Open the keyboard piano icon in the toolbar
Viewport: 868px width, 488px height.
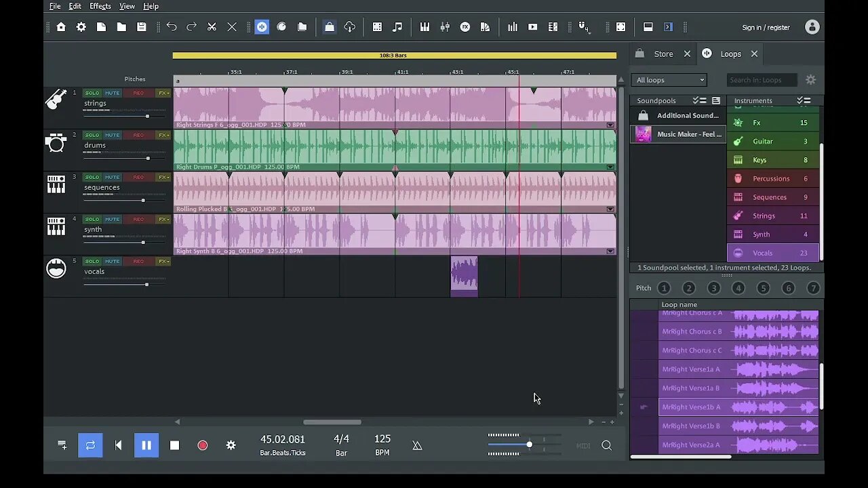click(x=425, y=27)
